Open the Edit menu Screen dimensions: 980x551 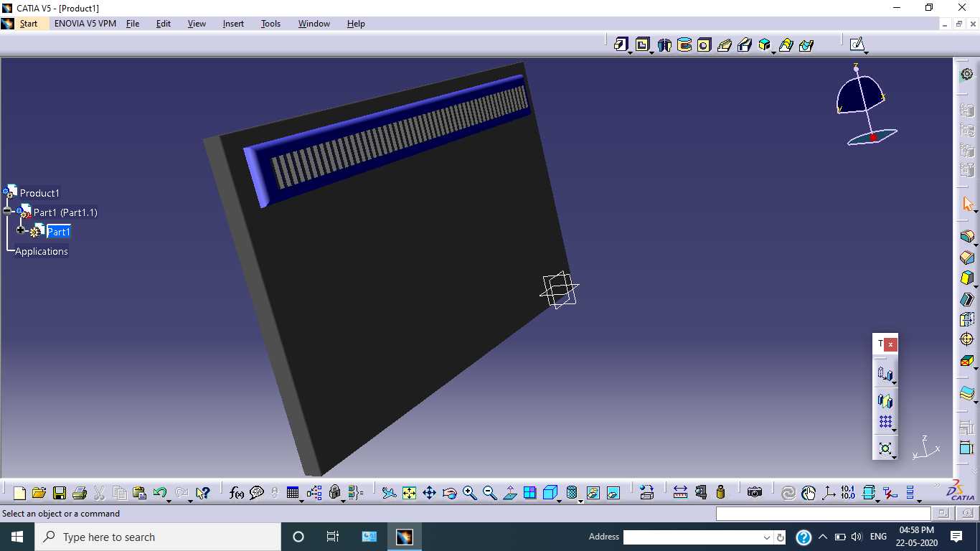coord(164,24)
